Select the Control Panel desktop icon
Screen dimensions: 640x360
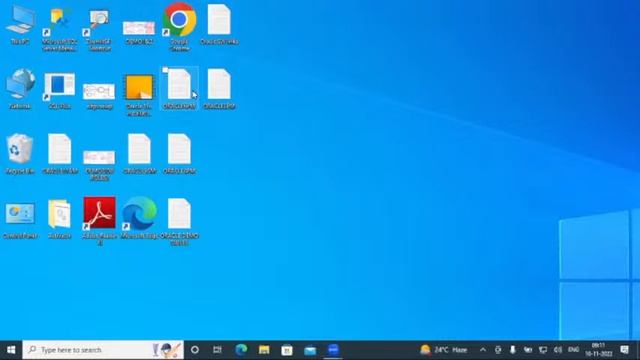click(x=20, y=220)
